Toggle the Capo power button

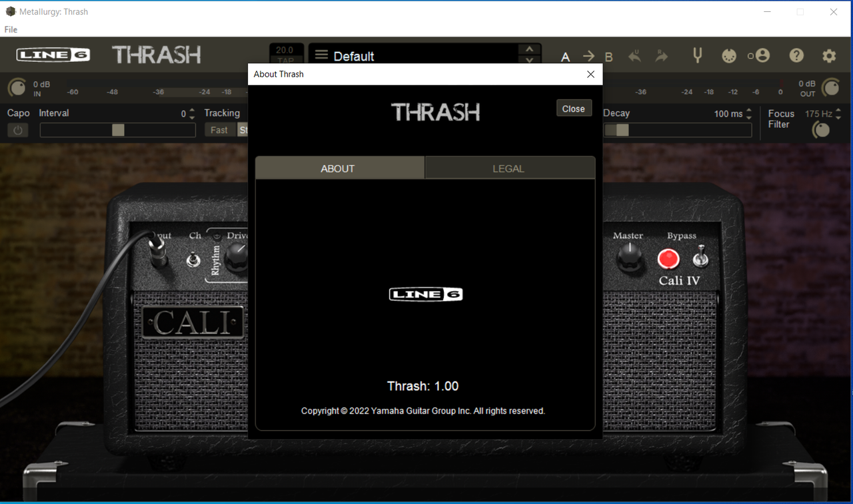tap(18, 130)
